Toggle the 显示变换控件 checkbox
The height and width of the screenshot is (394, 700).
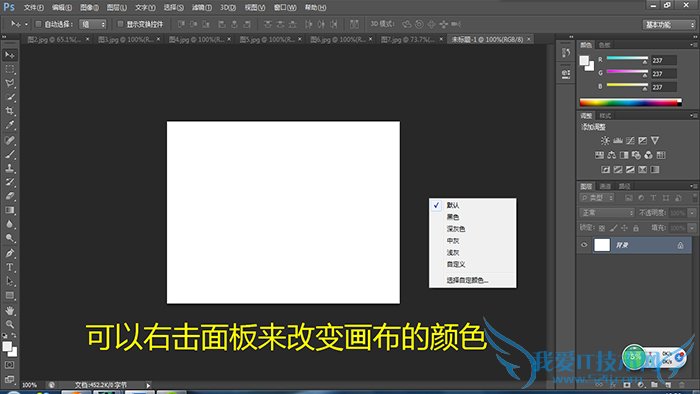(x=120, y=24)
